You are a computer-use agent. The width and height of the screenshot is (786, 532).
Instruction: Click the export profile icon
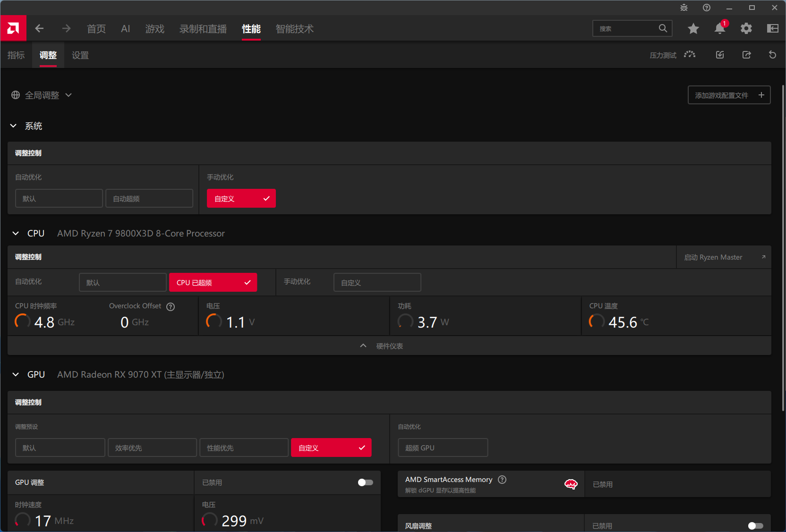tap(746, 55)
